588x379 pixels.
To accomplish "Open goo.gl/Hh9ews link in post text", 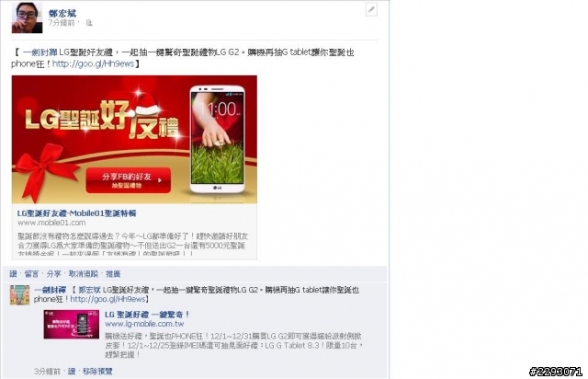I will [93, 63].
